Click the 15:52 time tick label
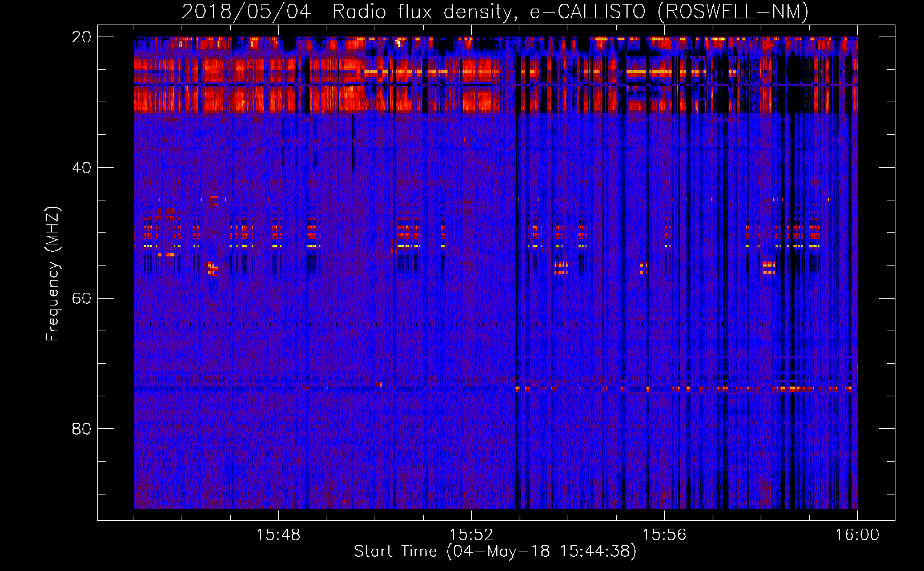Screen dimensions: 924x571 (x=471, y=535)
